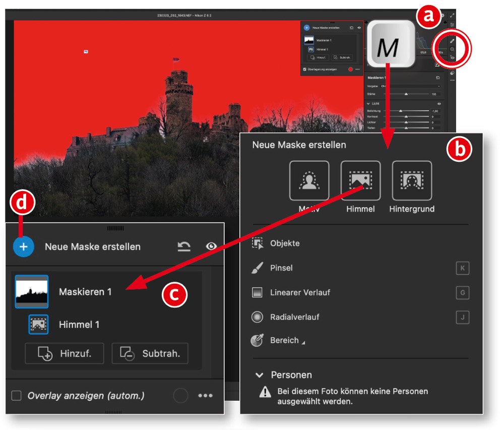The image size is (504, 430).
Task: Click the reset arrow in the small masks panel on the photo
Action: tap(351, 28)
